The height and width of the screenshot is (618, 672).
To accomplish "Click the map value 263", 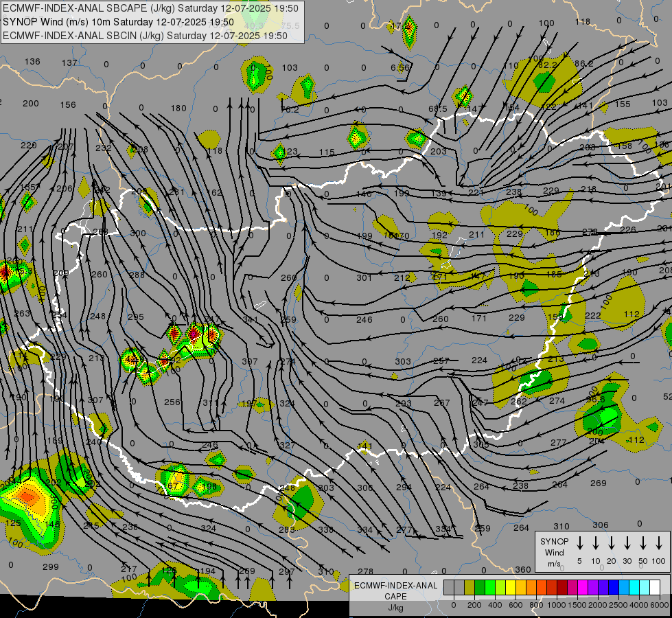I will click(22, 314).
